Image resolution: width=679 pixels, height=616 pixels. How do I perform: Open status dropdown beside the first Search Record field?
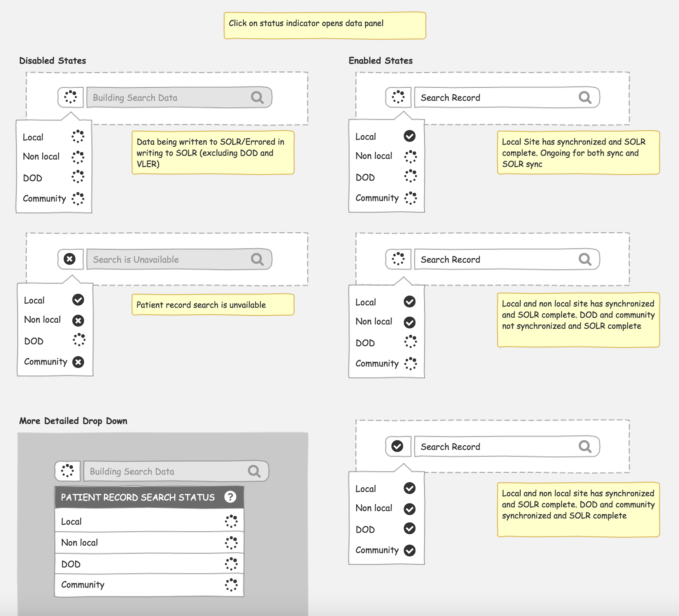(398, 97)
